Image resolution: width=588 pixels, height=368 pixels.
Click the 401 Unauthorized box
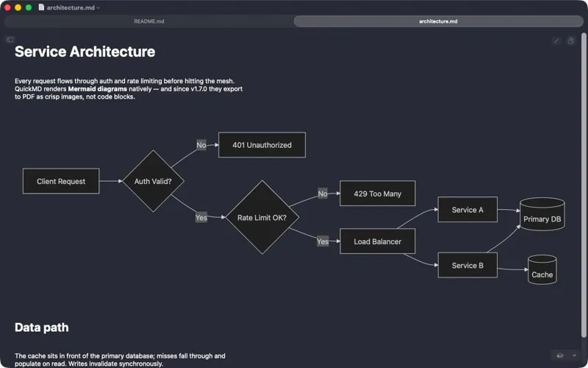tap(262, 145)
